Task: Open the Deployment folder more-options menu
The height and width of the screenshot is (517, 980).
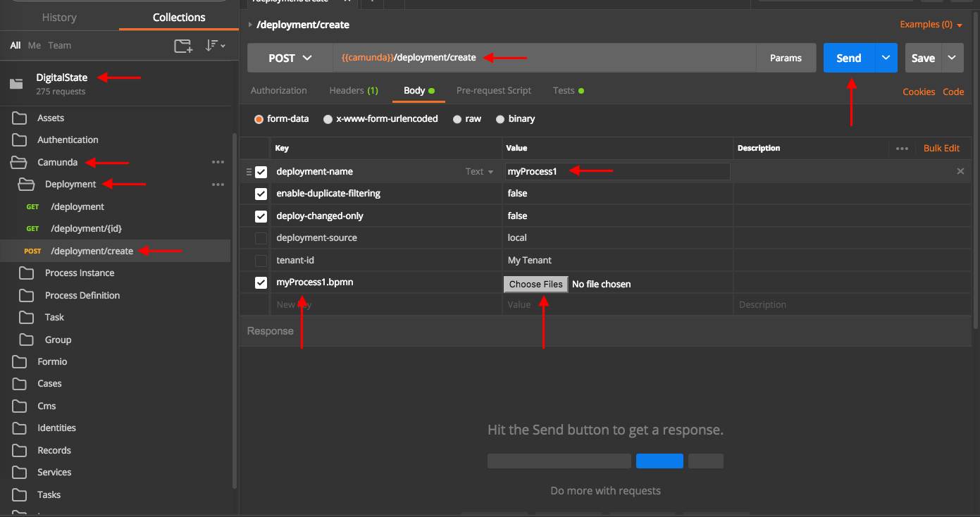Action: click(218, 185)
